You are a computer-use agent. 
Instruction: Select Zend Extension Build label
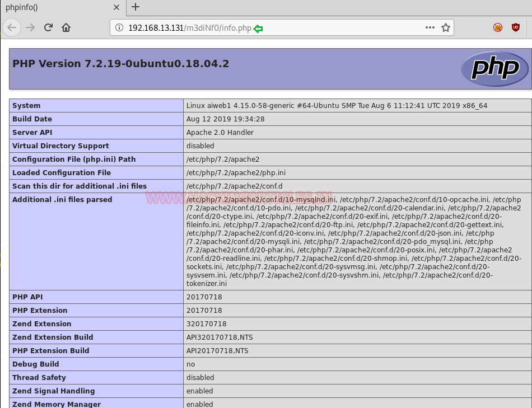tap(53, 337)
